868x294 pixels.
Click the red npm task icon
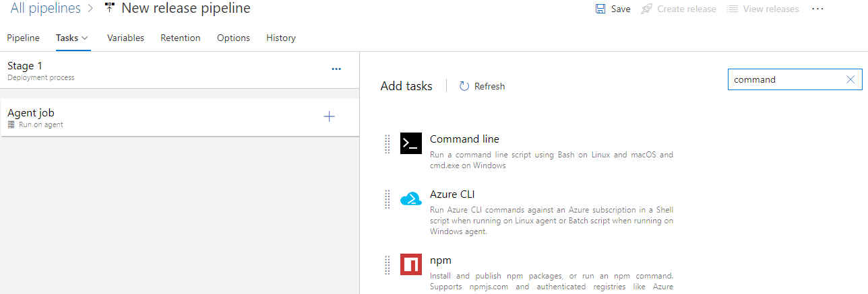(411, 264)
